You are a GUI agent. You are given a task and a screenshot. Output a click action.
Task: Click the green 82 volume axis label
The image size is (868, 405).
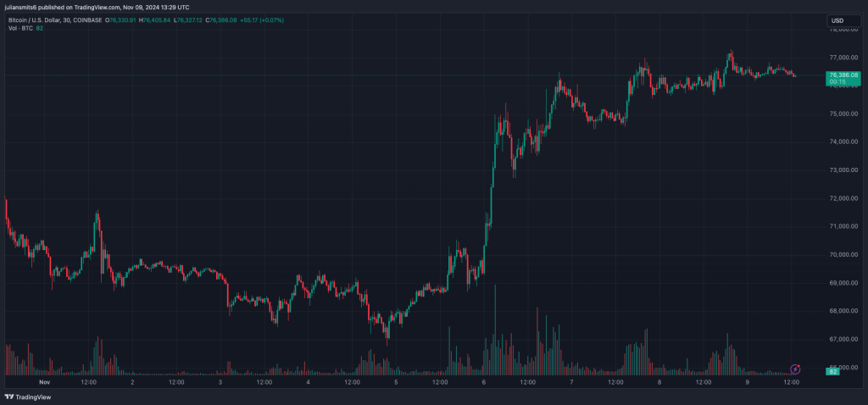click(x=834, y=372)
